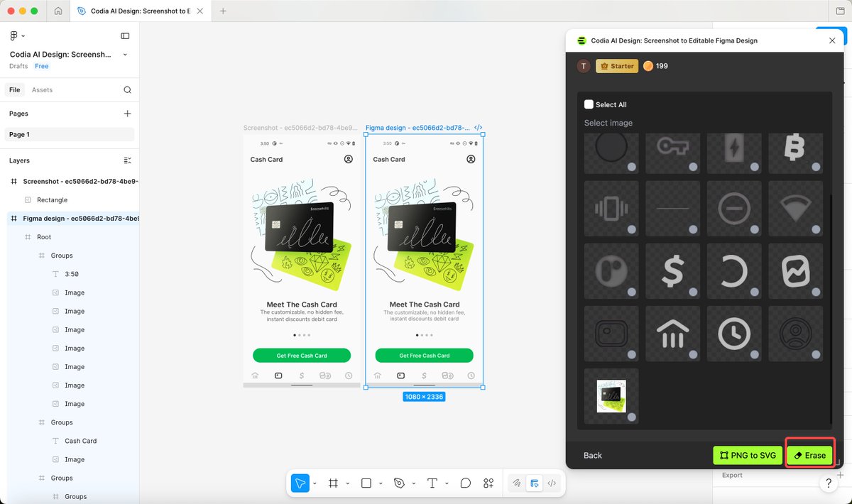Click the orange credits coin icon
The width and height of the screenshot is (852, 504).
648,66
